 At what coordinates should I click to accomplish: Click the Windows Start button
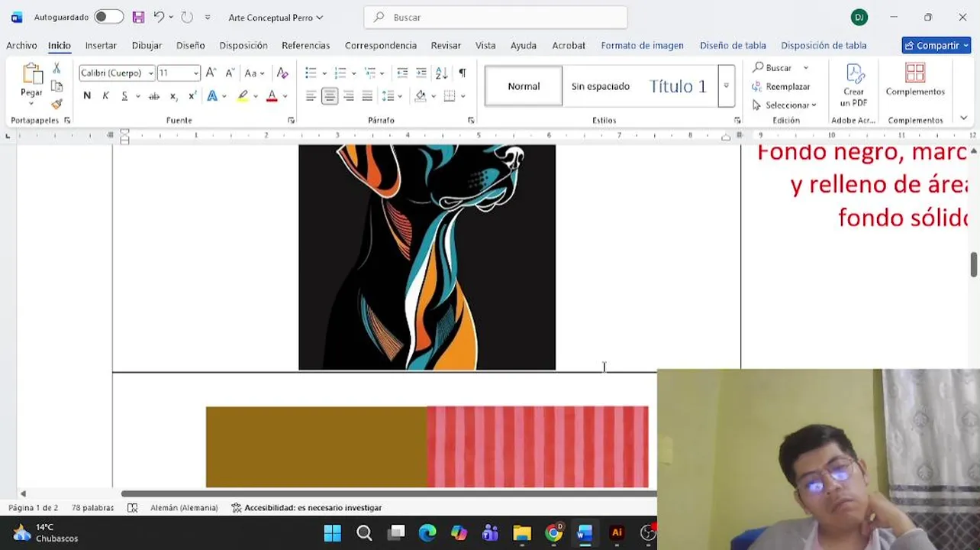click(x=333, y=532)
